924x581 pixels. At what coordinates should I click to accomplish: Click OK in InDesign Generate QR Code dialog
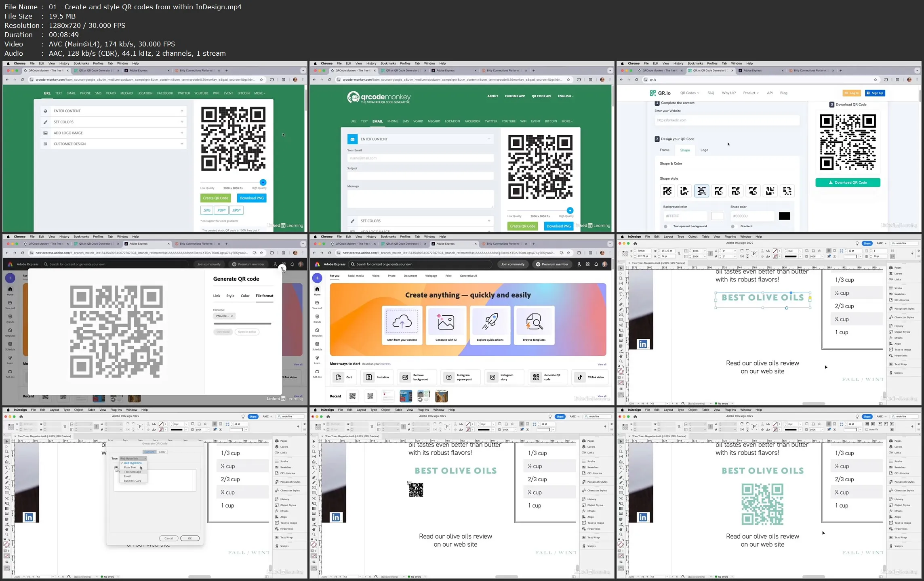coord(189,538)
